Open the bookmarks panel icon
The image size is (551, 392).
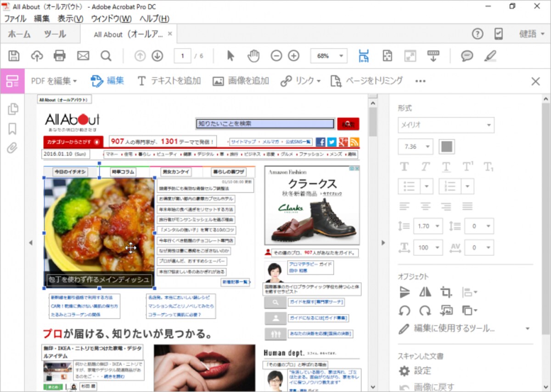click(x=13, y=129)
